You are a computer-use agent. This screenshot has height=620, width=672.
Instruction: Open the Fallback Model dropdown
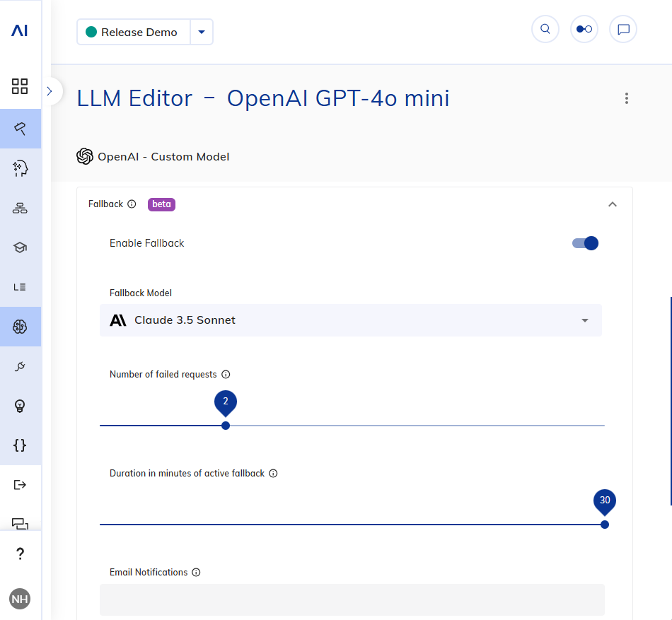click(351, 320)
